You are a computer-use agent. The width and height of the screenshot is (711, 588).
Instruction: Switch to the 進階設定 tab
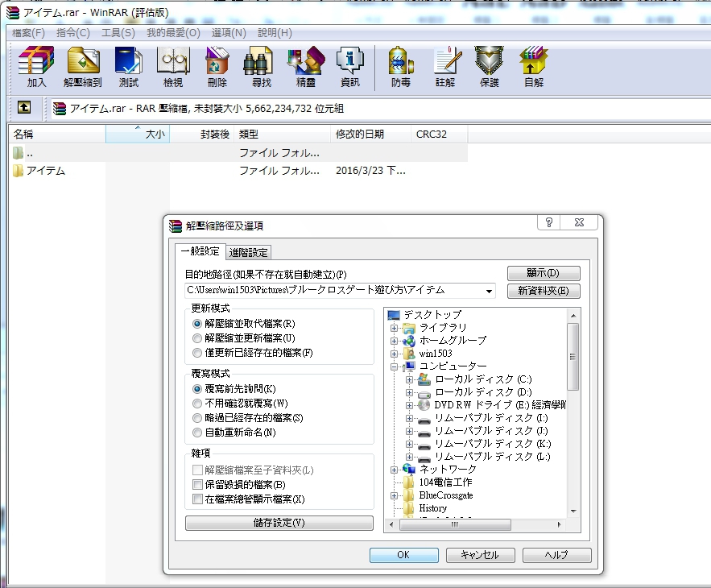[x=248, y=252]
